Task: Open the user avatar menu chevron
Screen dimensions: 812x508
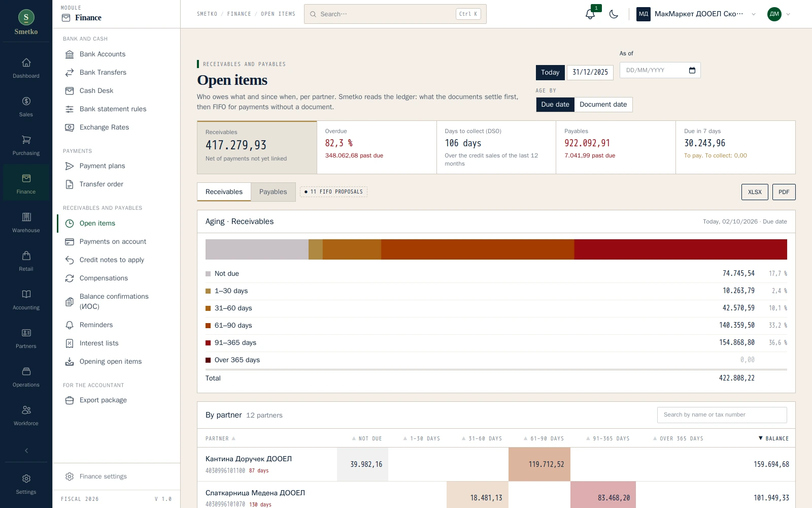Action: pyautogui.click(x=788, y=14)
